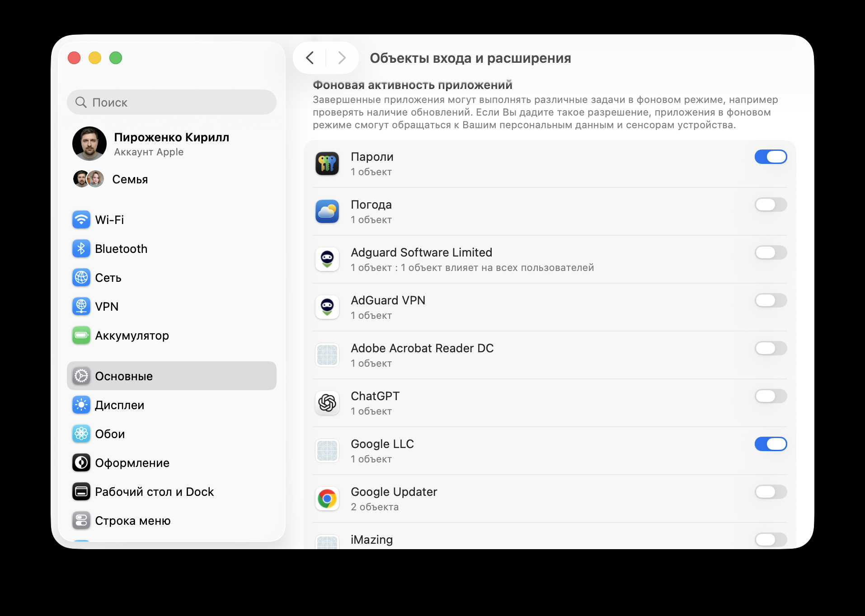Go back with the left navigation arrow
The image size is (865, 616).
click(310, 58)
